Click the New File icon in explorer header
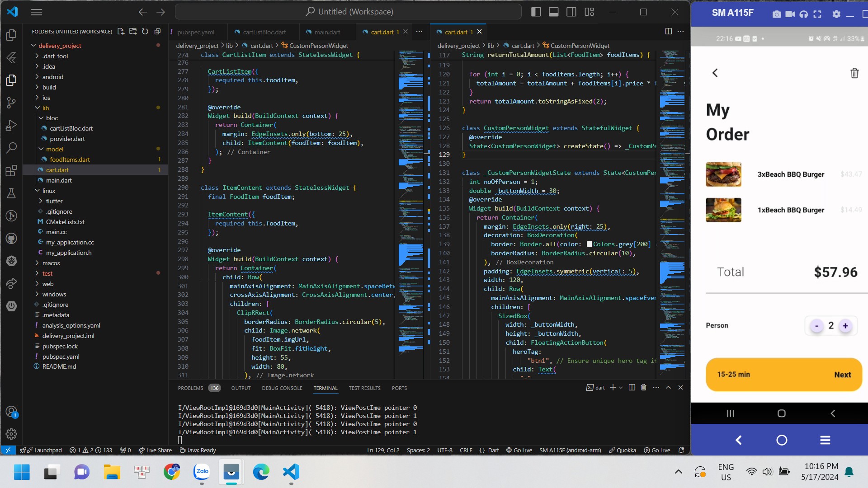Viewport: 868px width, 488px height. [121, 32]
